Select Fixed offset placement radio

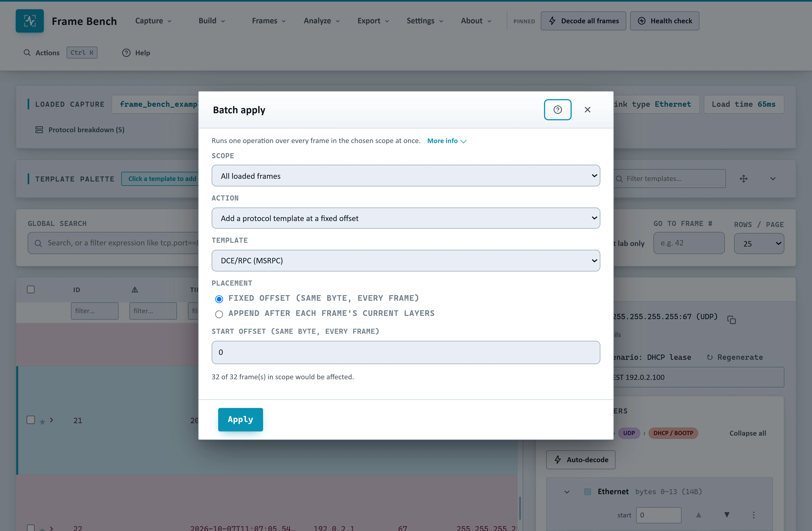219,299
